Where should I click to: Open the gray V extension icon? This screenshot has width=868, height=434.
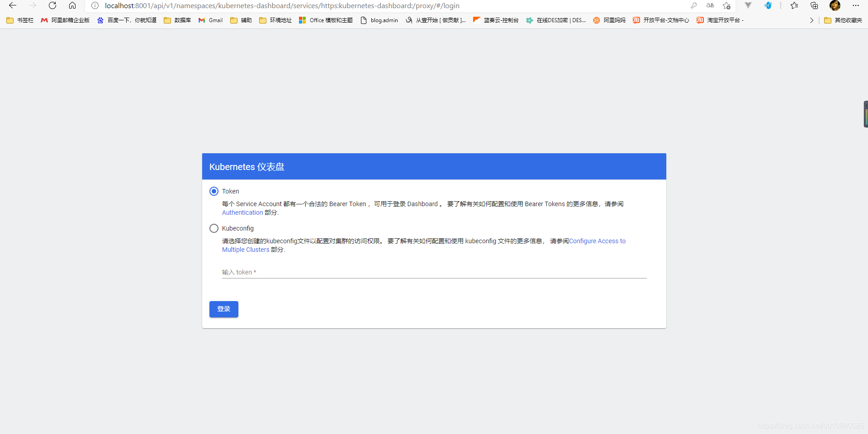click(748, 5)
